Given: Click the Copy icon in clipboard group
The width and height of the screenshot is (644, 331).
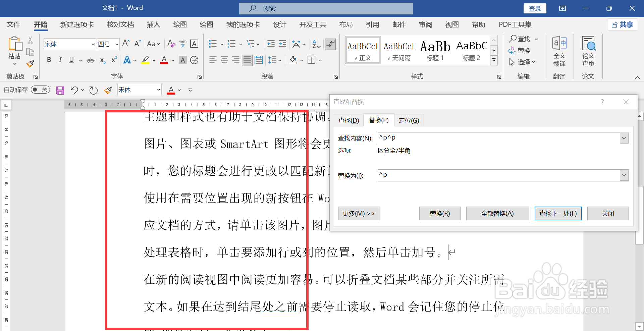Looking at the screenshot, I should coord(30,52).
